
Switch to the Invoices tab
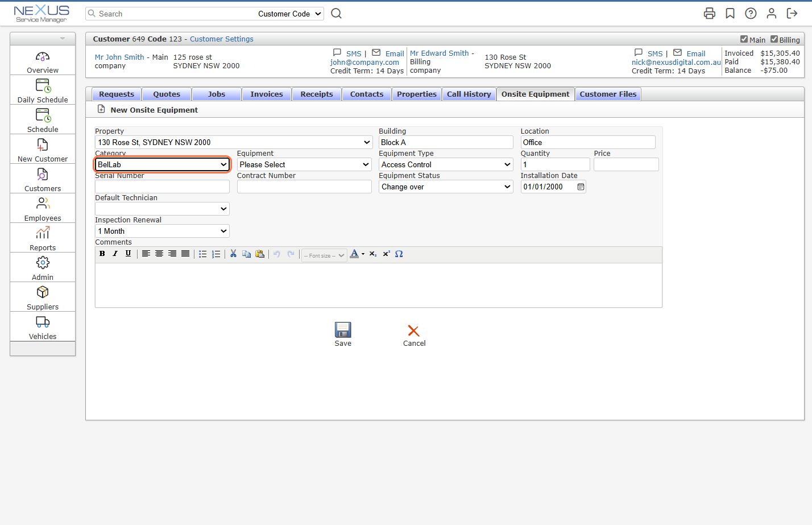(x=267, y=94)
